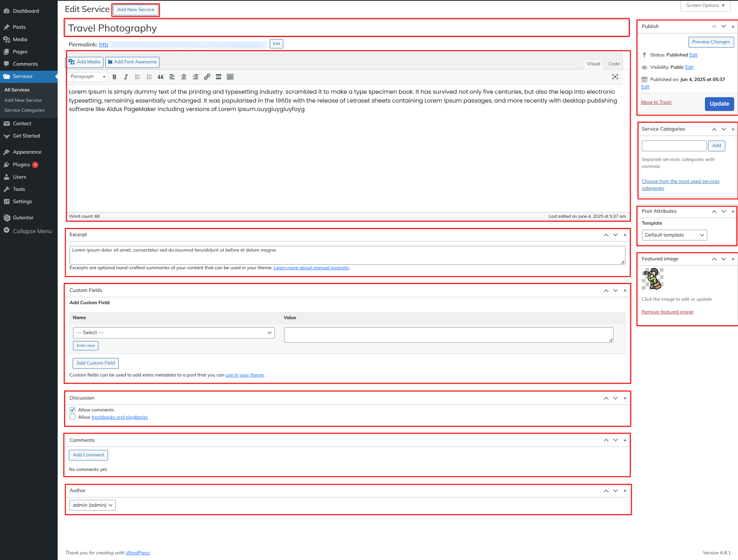Toggle Post Attributes panel collapse arrow
The image size is (738, 560).
coord(733,211)
